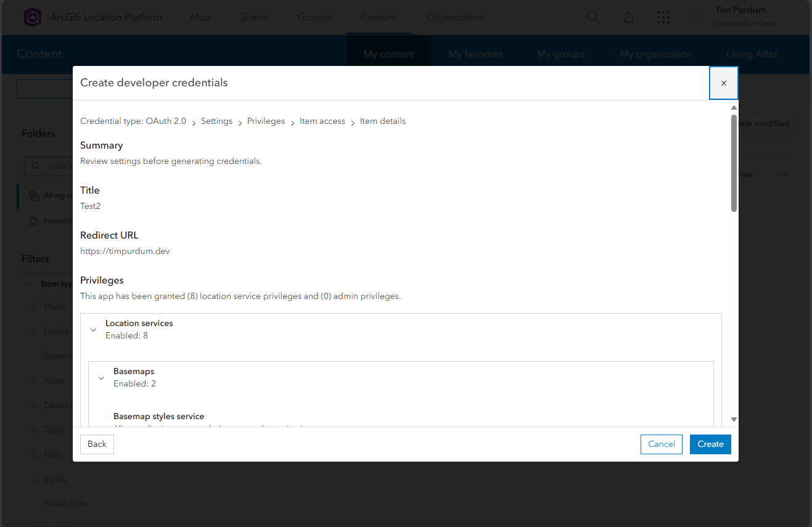Expand the Styles filter

pyautogui.click(x=34, y=480)
